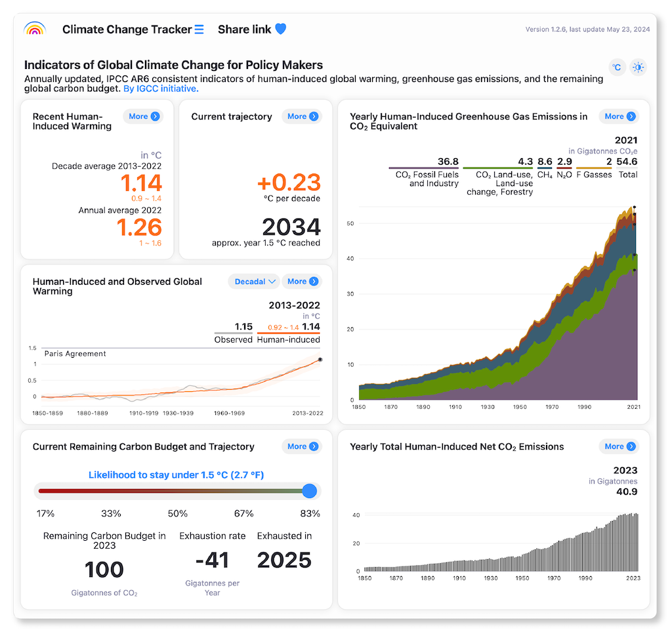
Task: Select the CH₄ legend entry
Action: (545, 175)
